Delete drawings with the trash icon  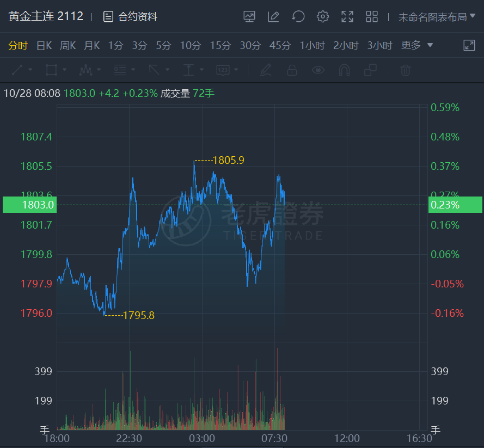point(405,70)
